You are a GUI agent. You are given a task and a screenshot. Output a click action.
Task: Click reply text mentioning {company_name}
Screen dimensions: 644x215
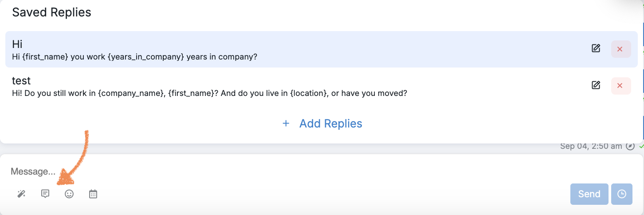(209, 93)
